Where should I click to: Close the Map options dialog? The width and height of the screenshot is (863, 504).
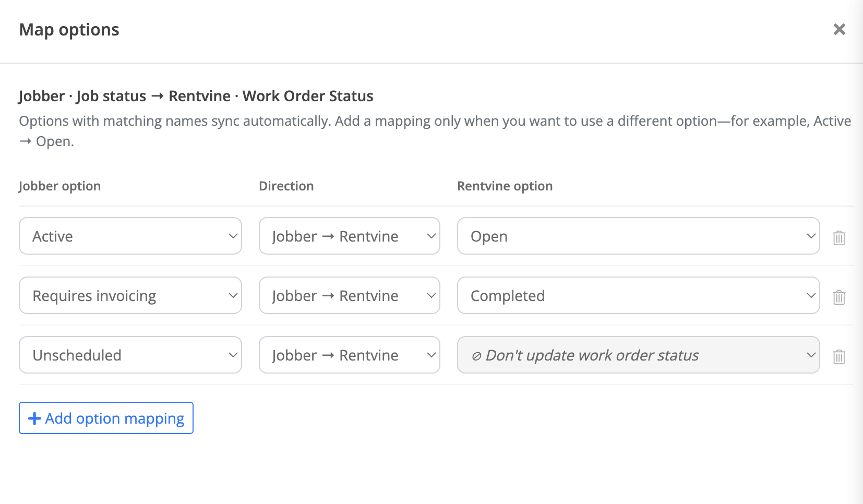click(839, 29)
